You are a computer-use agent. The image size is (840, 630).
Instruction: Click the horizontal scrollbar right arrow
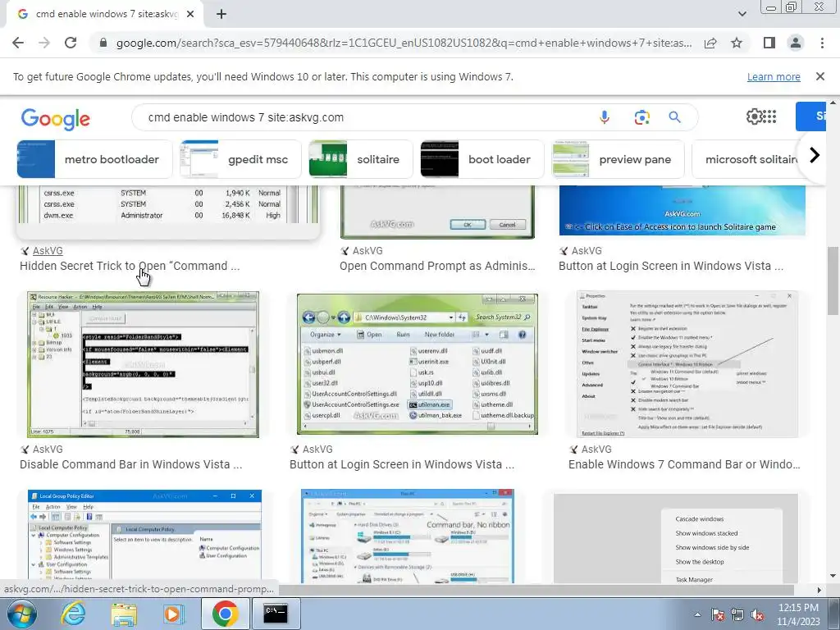[x=819, y=590]
